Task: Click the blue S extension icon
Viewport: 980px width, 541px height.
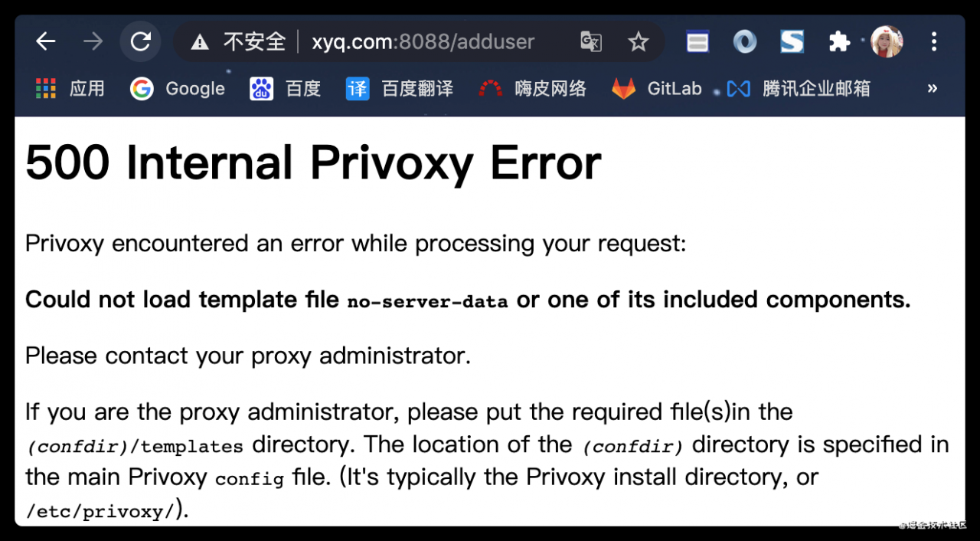Action: tap(792, 41)
